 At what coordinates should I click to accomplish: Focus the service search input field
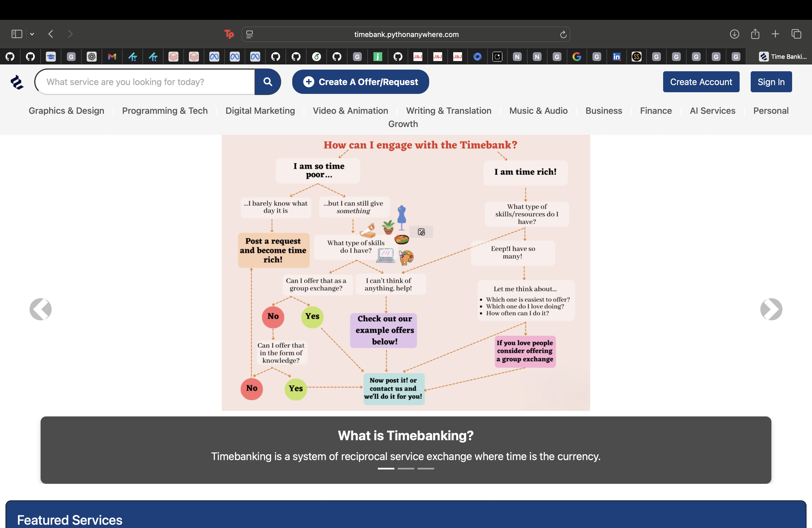145,82
